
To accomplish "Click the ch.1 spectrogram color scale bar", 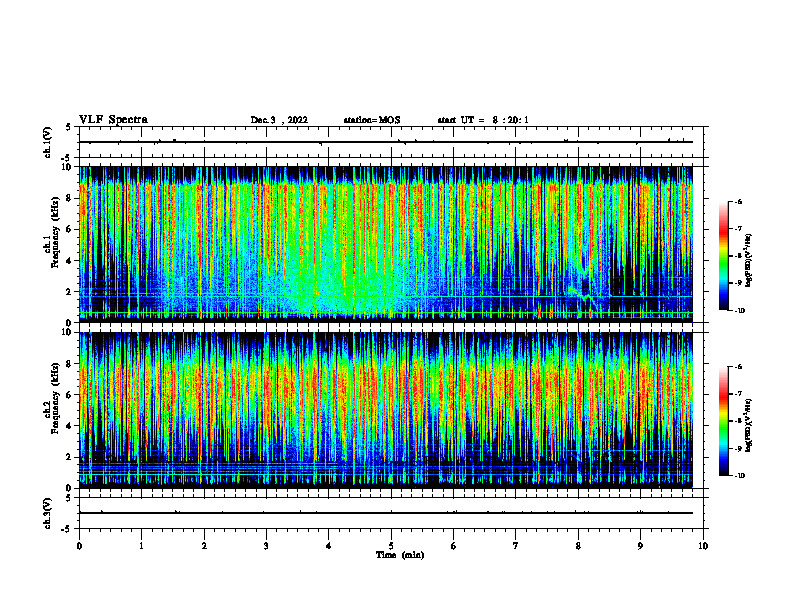I will [723, 256].
